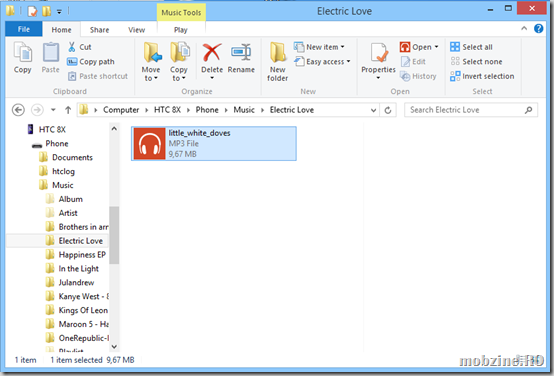Open the Documents folder in tree
The image size is (554, 376).
pos(72,157)
